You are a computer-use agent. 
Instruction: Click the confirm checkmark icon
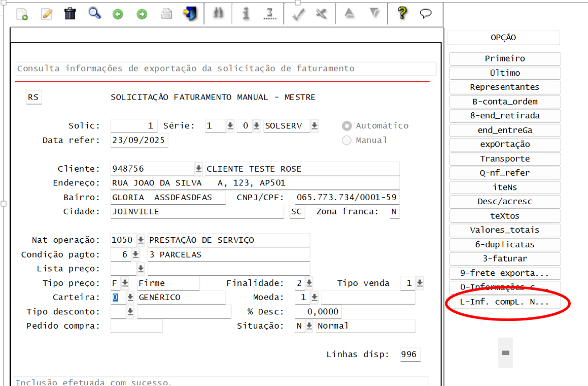point(298,14)
